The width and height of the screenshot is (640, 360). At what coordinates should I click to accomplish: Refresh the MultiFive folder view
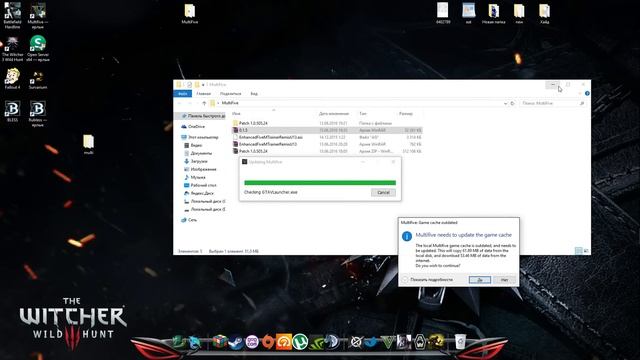tap(513, 103)
